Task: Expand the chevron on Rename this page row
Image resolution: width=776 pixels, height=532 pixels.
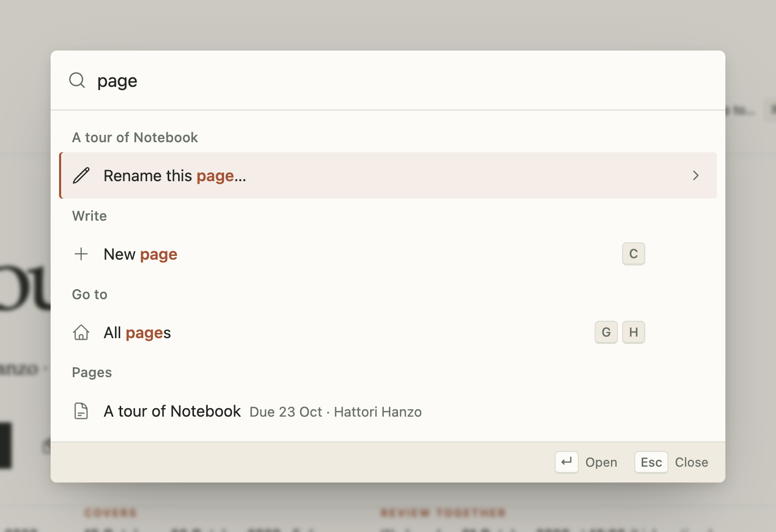Action: 696,175
